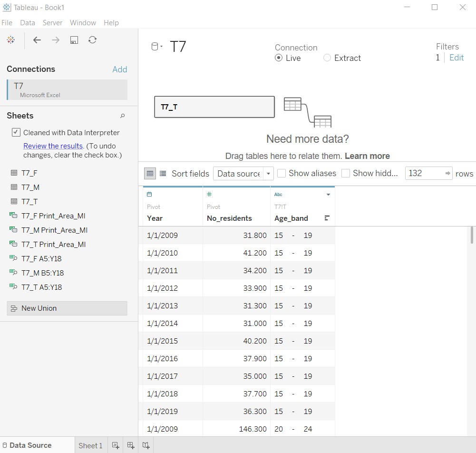Click the refresh data source icon
Viewport: 476px width, 453px height.
[93, 40]
